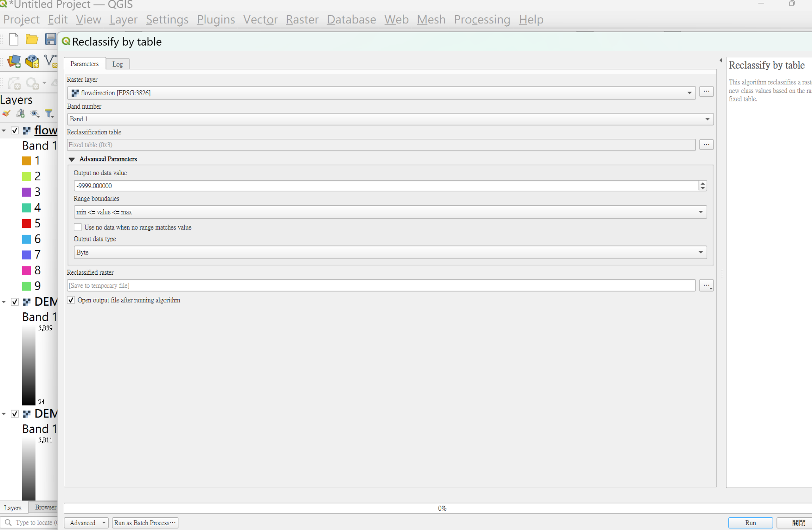Click the light green swatch for class 2

click(x=27, y=176)
